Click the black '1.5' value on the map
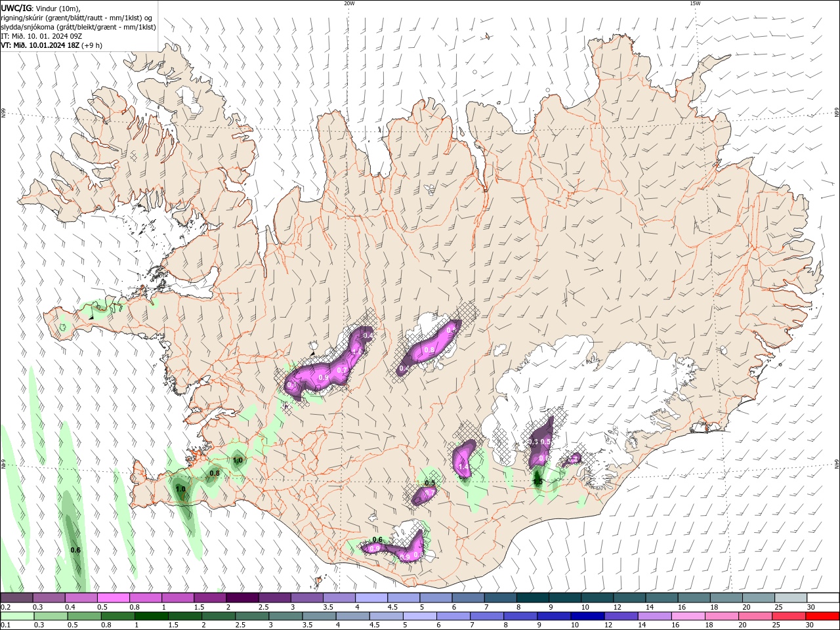Viewport: 840px width, 630px height. click(537, 482)
